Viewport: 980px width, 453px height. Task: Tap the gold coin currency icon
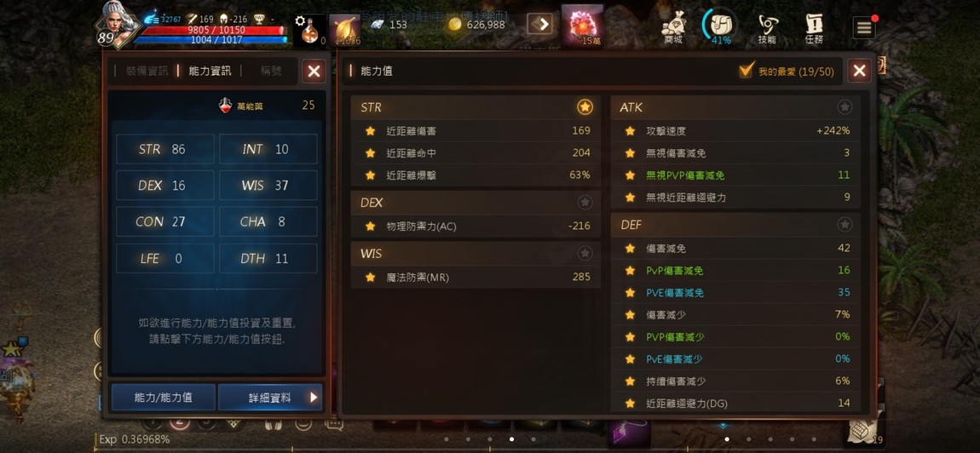(x=455, y=25)
